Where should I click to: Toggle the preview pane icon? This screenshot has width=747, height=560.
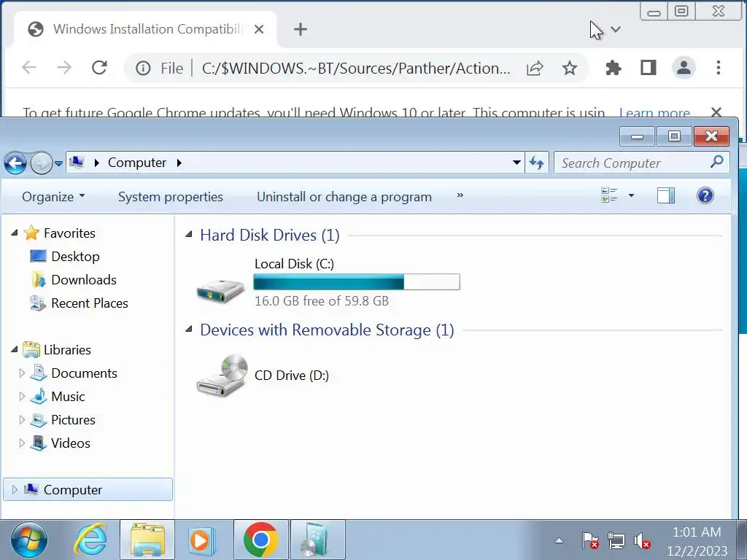coord(665,195)
